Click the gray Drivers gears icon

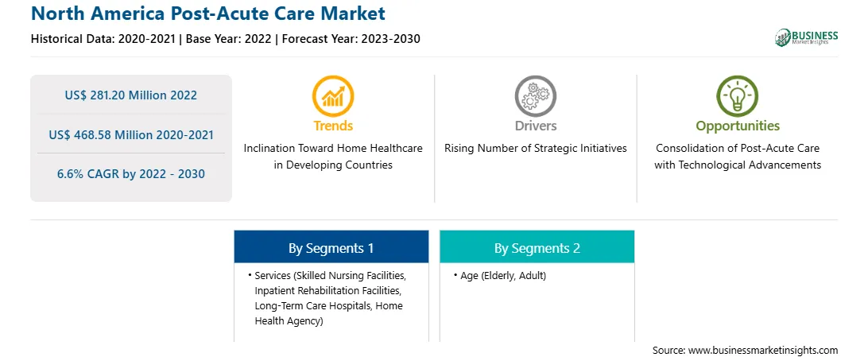(535, 95)
